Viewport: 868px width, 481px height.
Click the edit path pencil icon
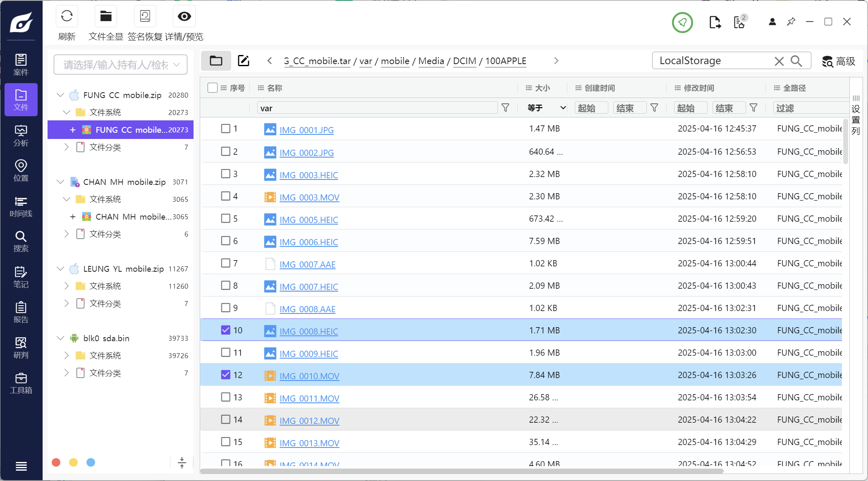[x=244, y=61]
